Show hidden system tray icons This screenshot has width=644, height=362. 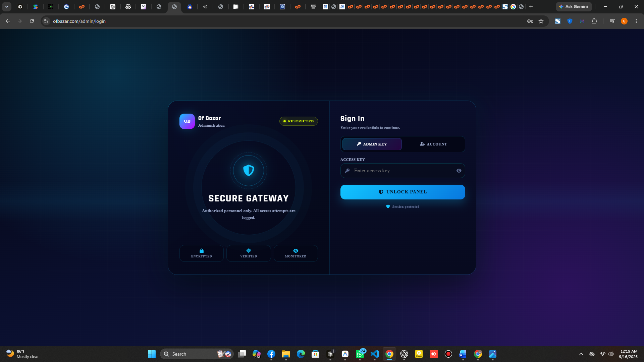pyautogui.click(x=581, y=354)
